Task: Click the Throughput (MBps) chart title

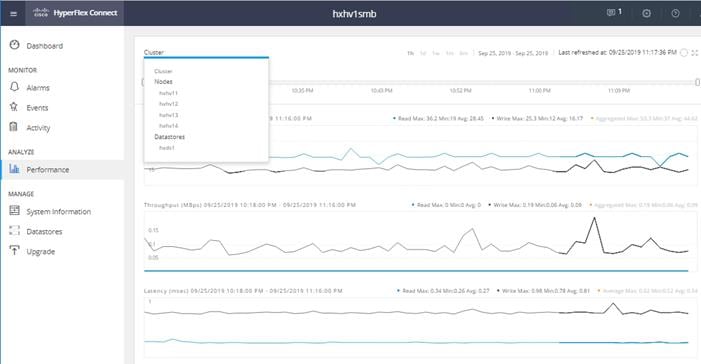Action: tap(250, 205)
